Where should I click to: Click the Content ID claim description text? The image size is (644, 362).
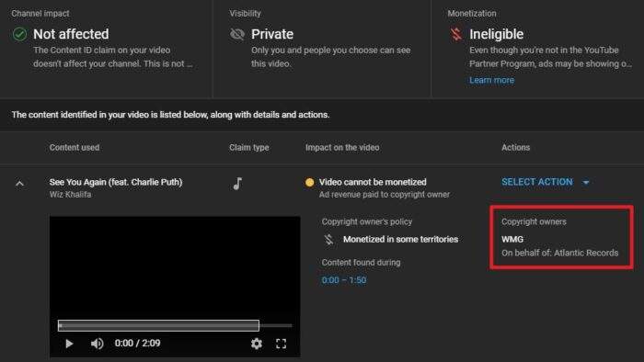pos(113,57)
